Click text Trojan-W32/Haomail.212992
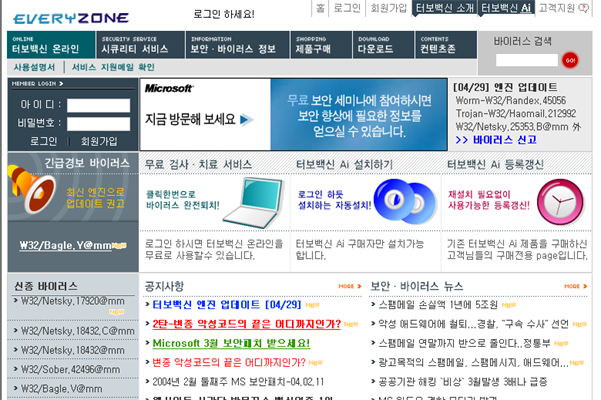This screenshot has height=400, width=601. 516,114
